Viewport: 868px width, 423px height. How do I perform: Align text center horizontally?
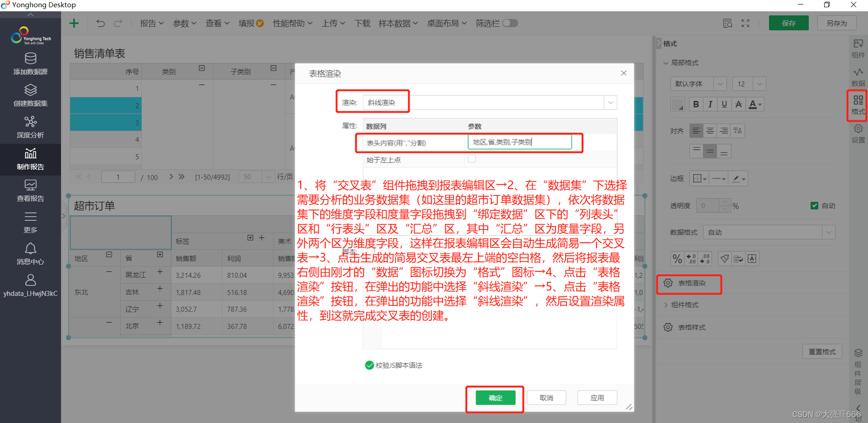710,131
